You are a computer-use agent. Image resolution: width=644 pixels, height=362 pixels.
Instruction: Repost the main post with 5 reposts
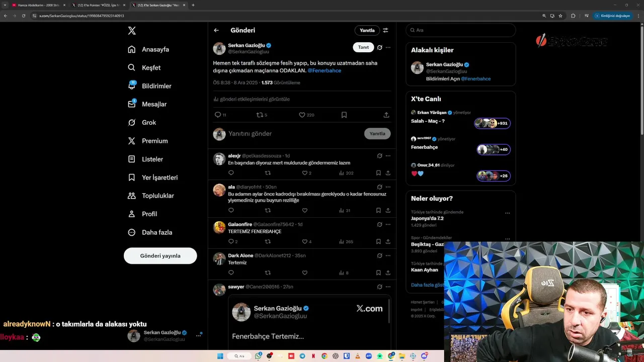pyautogui.click(x=262, y=115)
